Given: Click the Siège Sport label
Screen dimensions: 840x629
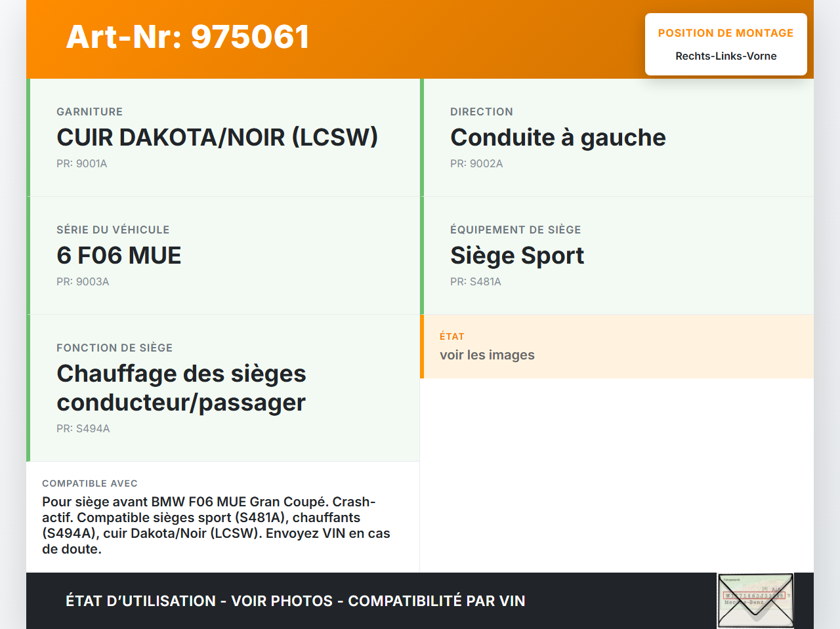Looking at the screenshot, I should point(517,255).
